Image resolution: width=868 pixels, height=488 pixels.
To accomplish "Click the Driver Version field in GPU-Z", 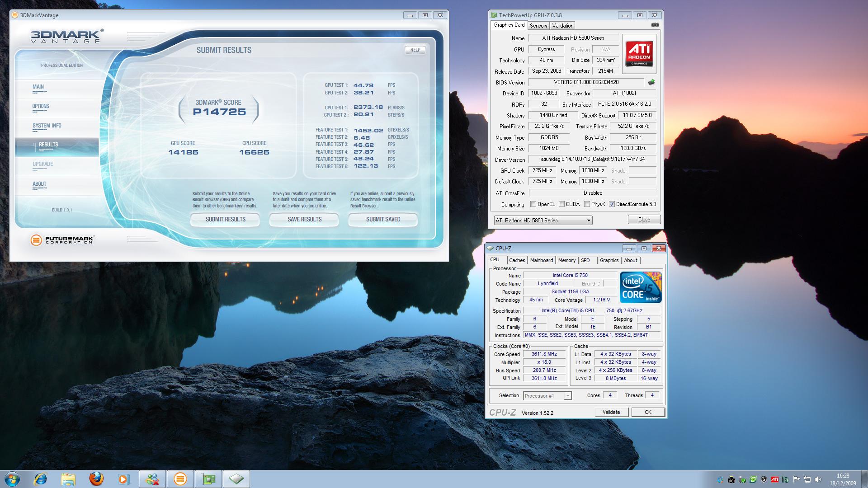I will click(593, 159).
